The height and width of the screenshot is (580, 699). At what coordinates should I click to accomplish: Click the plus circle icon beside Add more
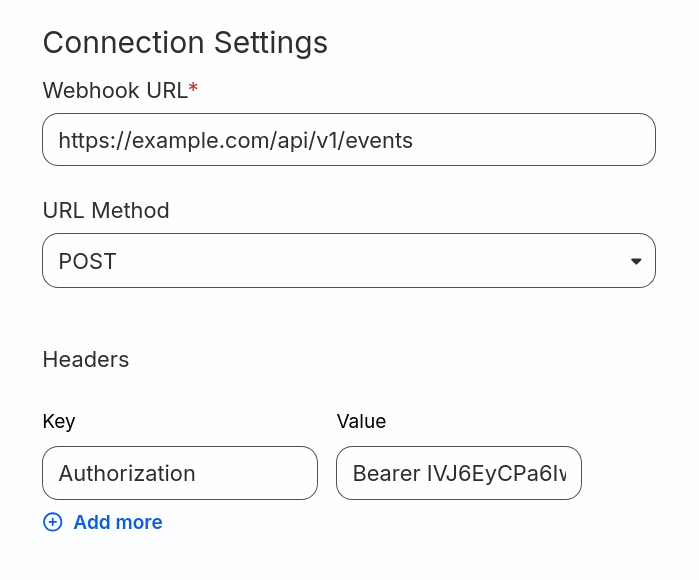(53, 522)
